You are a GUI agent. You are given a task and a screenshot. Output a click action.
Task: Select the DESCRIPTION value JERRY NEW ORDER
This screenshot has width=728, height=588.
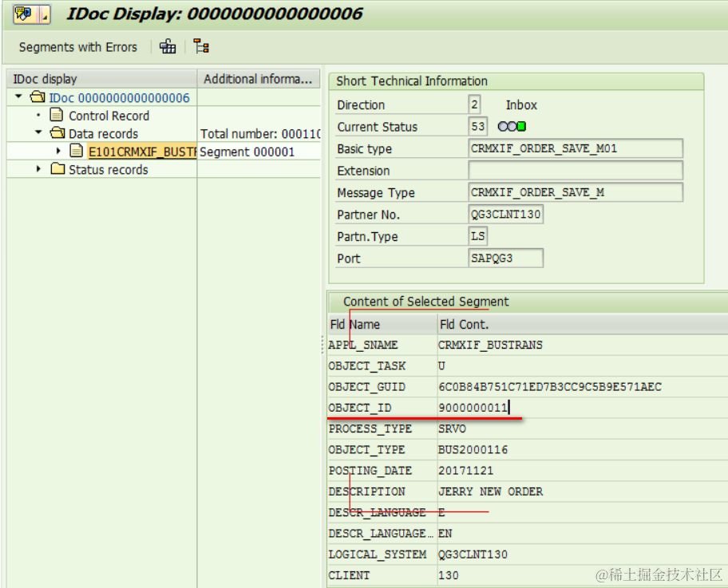(583, 491)
